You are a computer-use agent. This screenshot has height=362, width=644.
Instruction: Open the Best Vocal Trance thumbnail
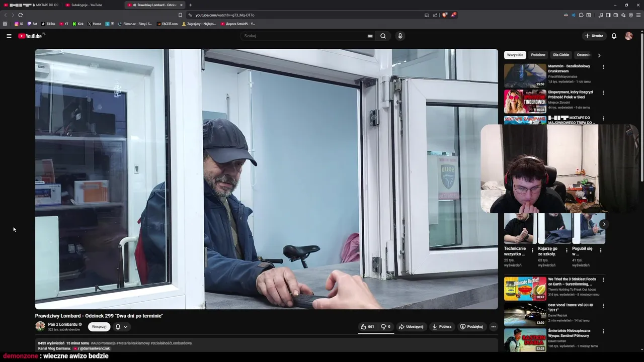click(x=525, y=314)
